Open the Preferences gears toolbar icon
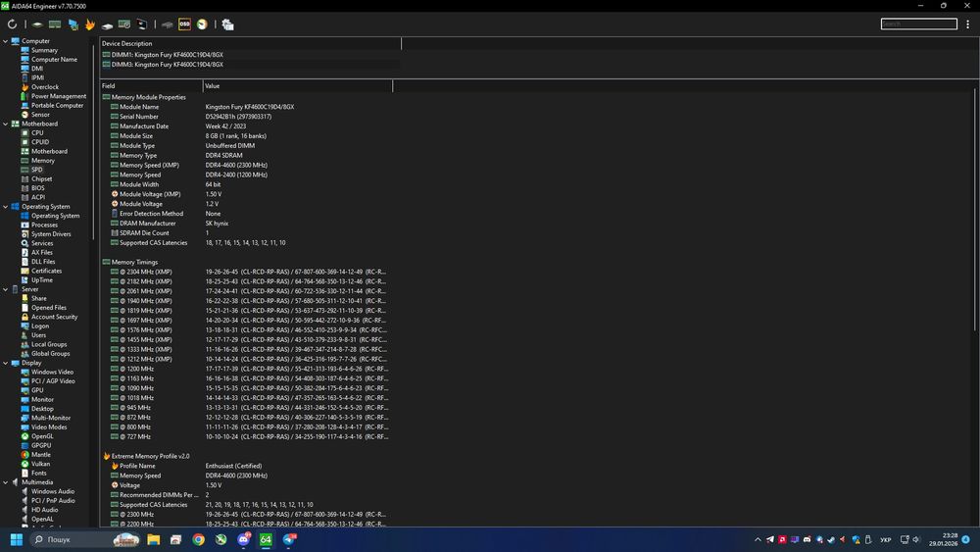 click(x=227, y=25)
